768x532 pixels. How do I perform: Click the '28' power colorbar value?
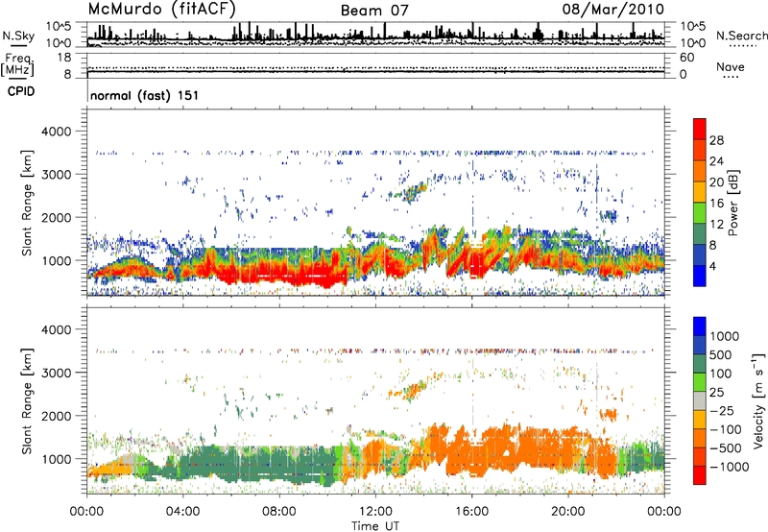click(716, 140)
